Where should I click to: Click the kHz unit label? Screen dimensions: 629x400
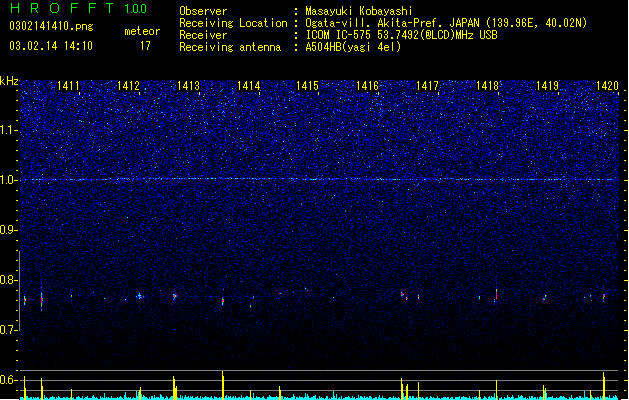point(9,81)
